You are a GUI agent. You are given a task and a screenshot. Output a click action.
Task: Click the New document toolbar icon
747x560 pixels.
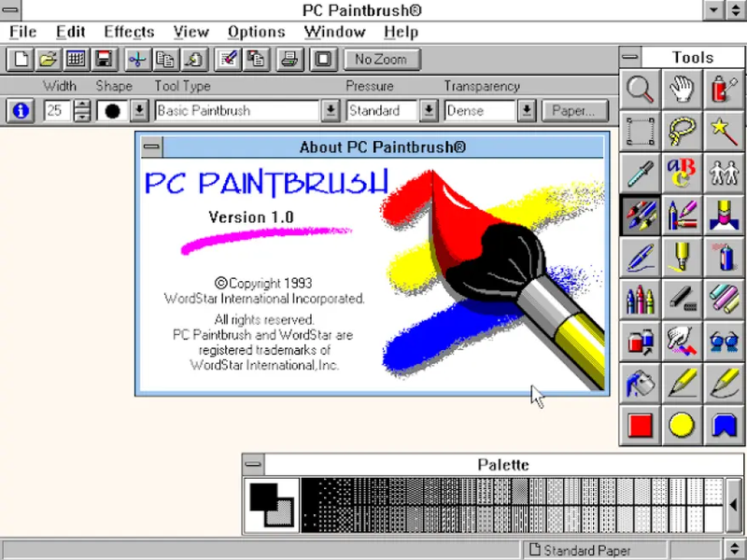pyautogui.click(x=21, y=60)
